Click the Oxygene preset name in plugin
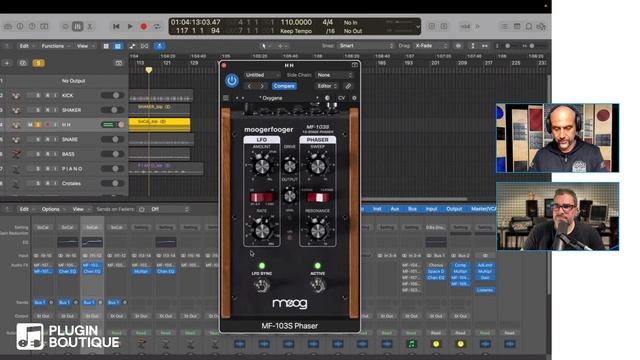 pos(271,98)
